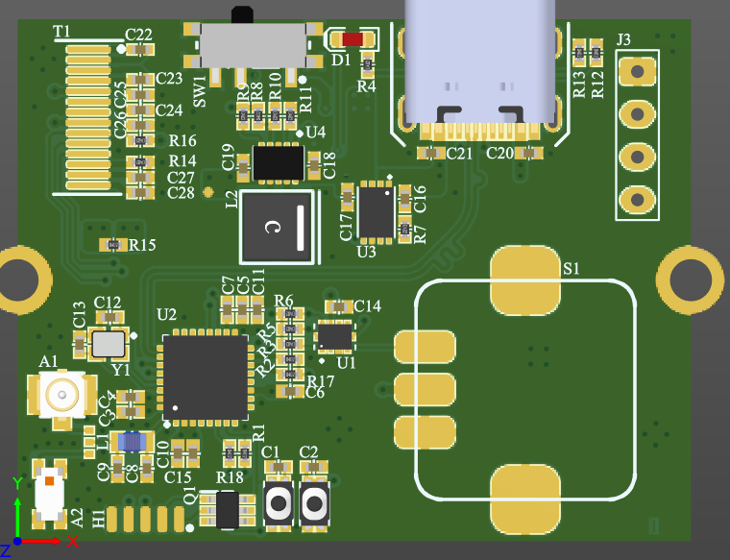Click the blue L1 inductor
This screenshot has width=730, height=560.
tap(133, 442)
